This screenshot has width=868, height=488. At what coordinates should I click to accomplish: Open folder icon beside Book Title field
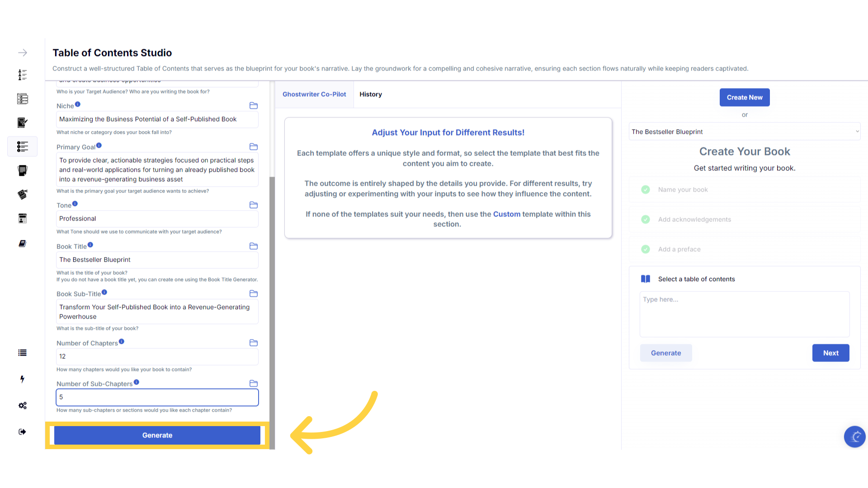tap(254, 246)
